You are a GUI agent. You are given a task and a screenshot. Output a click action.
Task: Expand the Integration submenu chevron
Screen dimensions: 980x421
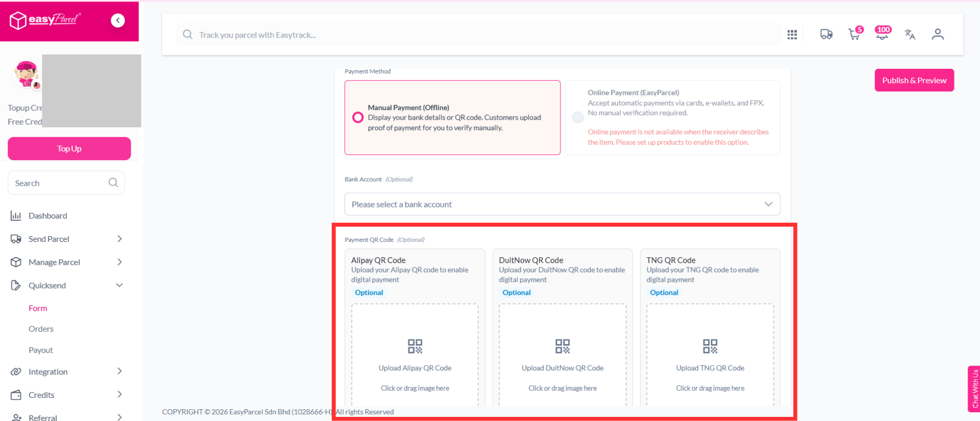coord(119,371)
